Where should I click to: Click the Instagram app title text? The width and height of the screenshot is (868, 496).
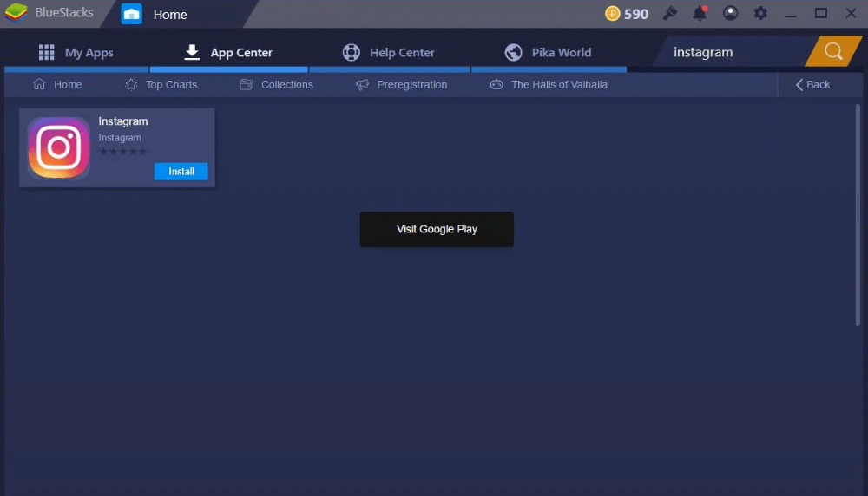(123, 121)
